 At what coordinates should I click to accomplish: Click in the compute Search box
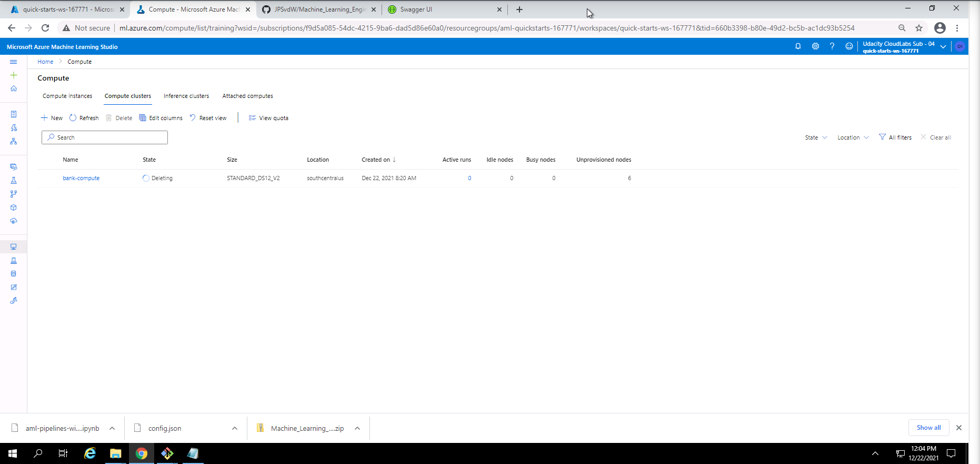[x=105, y=137]
